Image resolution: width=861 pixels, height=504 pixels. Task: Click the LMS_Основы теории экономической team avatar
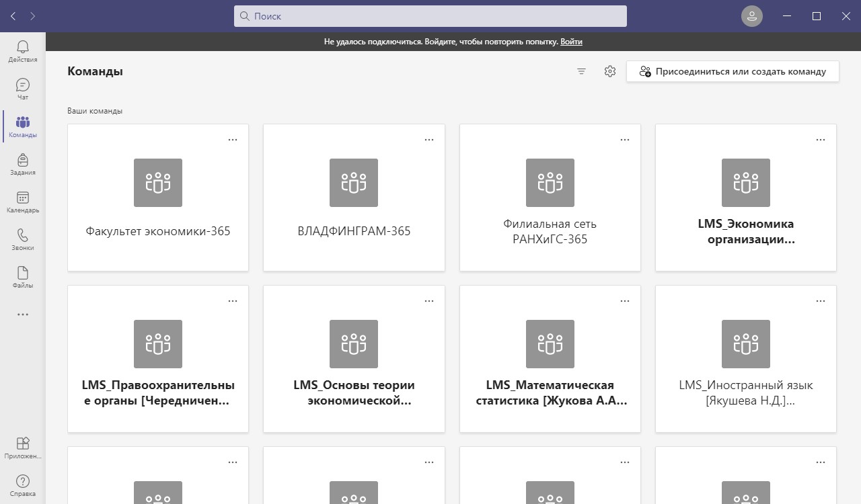(x=354, y=344)
